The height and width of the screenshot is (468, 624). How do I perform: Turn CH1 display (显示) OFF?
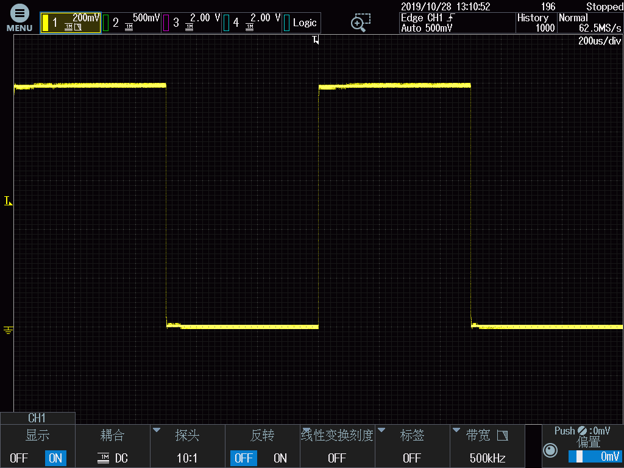[x=19, y=458]
